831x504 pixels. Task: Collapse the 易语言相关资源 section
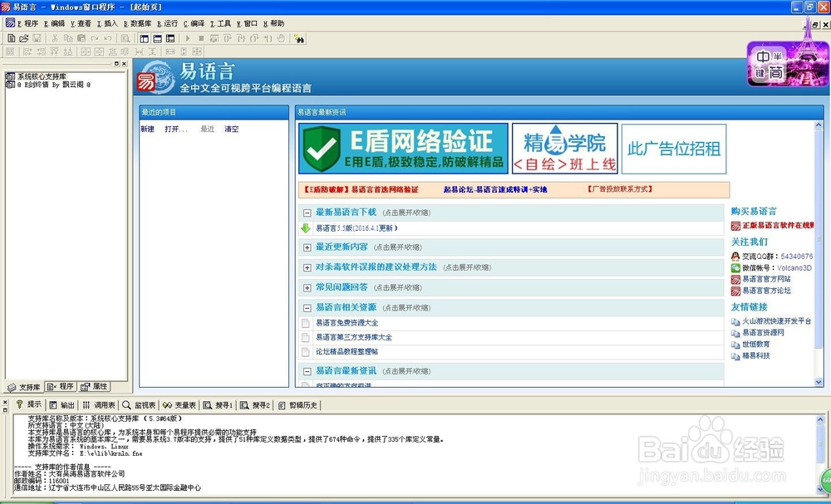coord(307,307)
